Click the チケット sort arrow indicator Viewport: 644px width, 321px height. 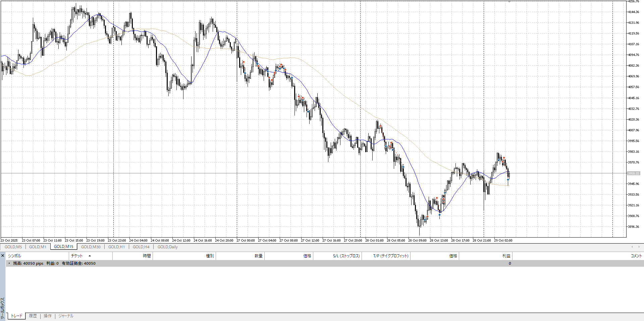click(x=90, y=256)
